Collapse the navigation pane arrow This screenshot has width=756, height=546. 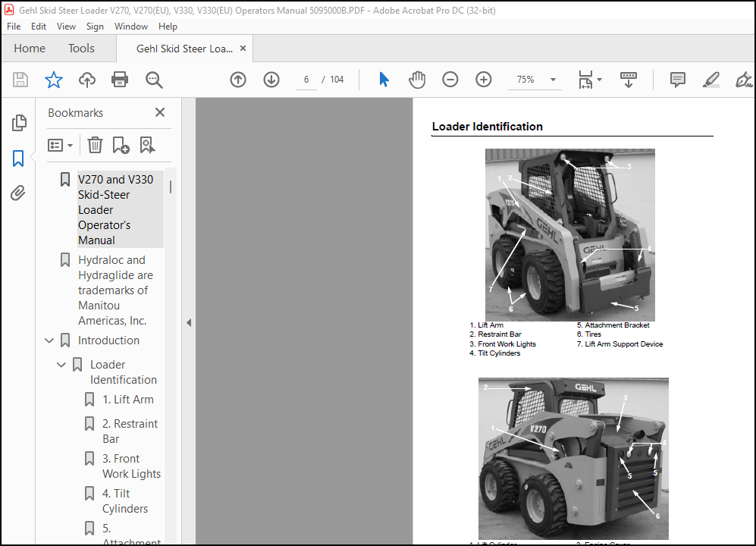pos(189,322)
